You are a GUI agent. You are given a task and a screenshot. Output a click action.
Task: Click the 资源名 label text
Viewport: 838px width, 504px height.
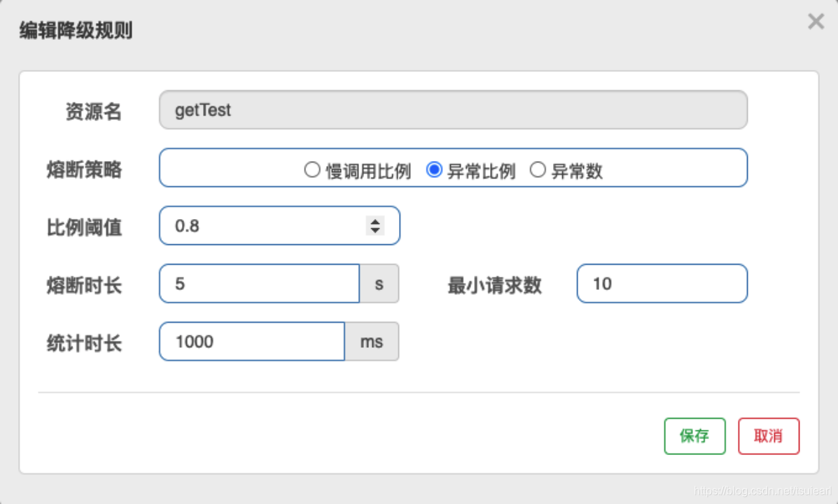click(93, 111)
